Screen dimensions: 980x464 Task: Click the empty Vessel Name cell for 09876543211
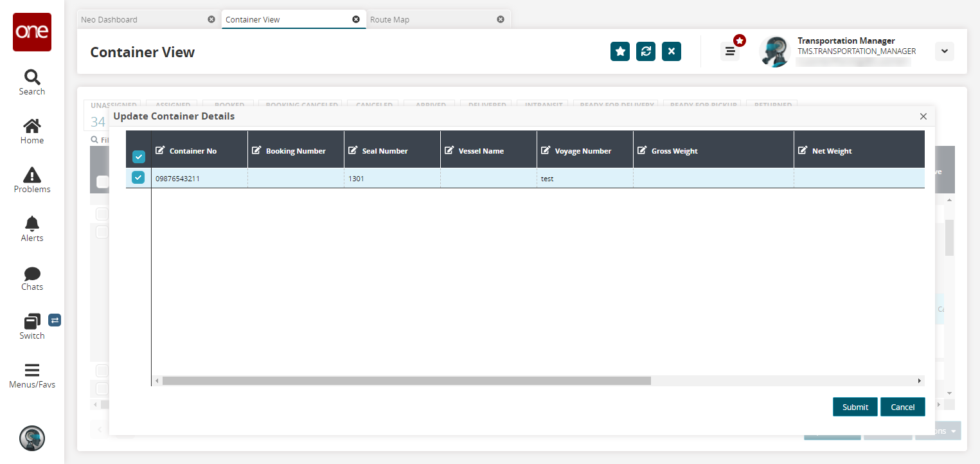[489, 179]
